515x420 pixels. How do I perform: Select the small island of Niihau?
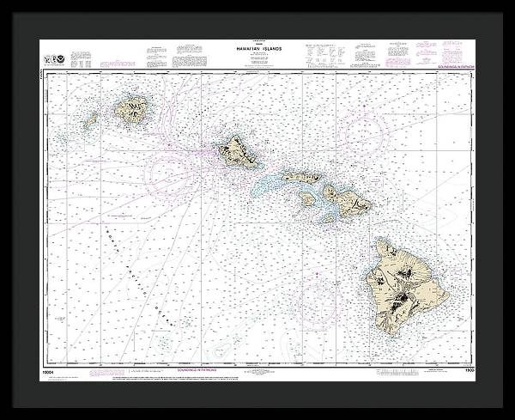tap(90, 122)
